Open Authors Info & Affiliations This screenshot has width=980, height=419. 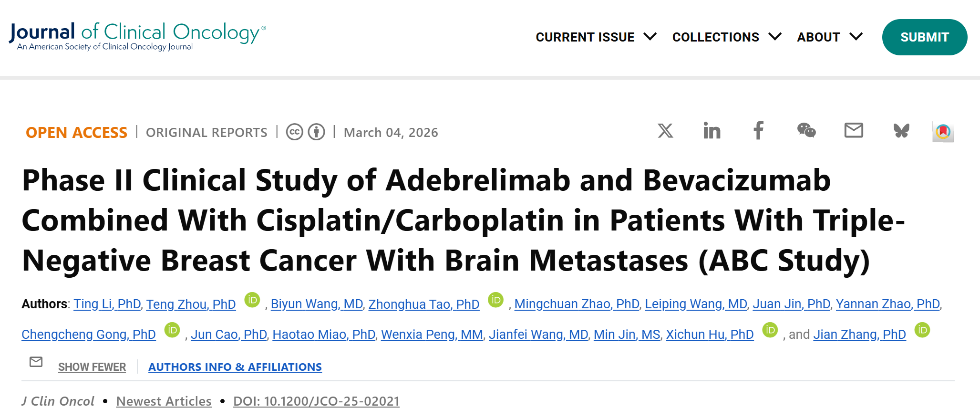pyautogui.click(x=235, y=367)
